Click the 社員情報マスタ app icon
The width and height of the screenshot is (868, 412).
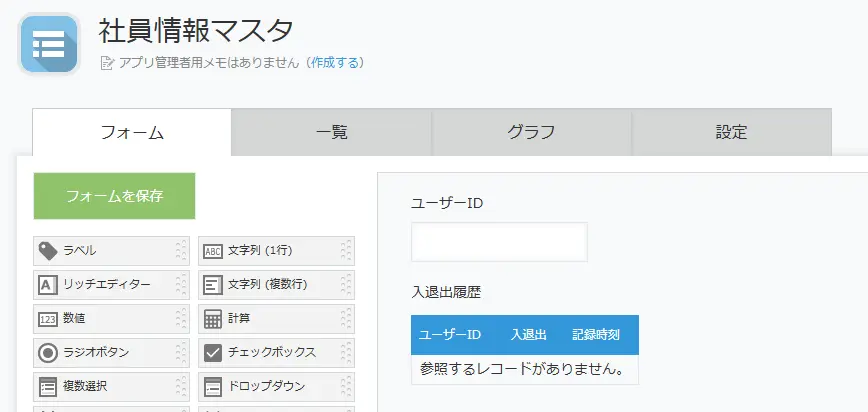(49, 44)
